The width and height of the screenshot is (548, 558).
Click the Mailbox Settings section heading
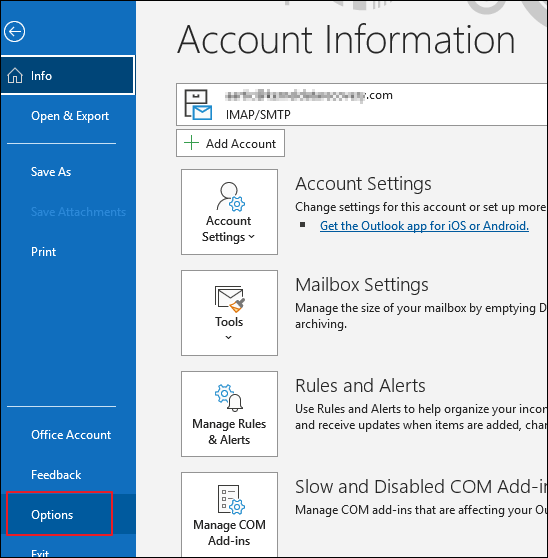[362, 285]
